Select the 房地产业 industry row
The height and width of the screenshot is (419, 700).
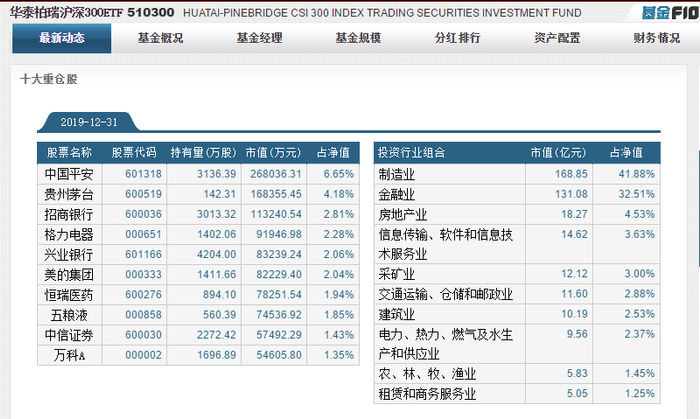pyautogui.click(x=517, y=214)
